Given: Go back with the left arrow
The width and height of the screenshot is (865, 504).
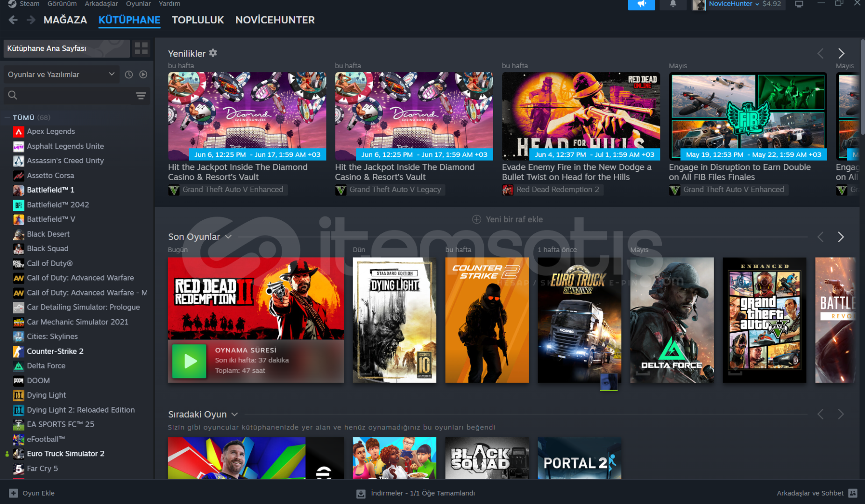Looking at the screenshot, I should [x=13, y=20].
